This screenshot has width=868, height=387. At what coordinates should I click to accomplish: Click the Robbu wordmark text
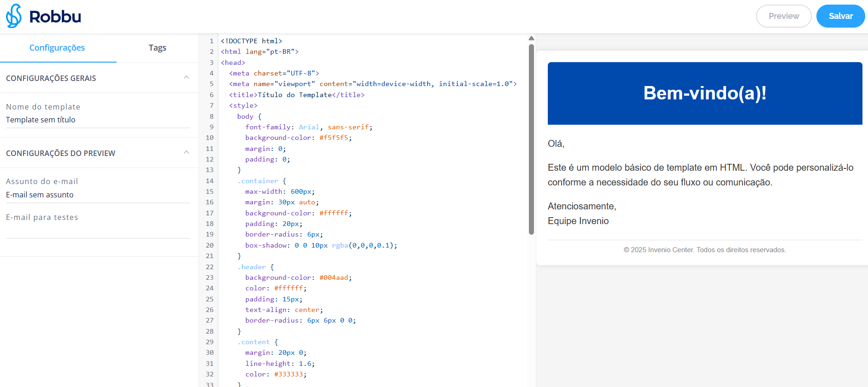click(55, 17)
